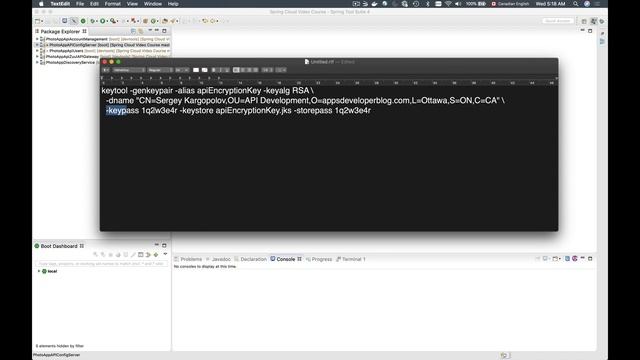Expand the PhotoAppAPIConfigServer project
The width and height of the screenshot is (640, 360).
tap(37, 45)
